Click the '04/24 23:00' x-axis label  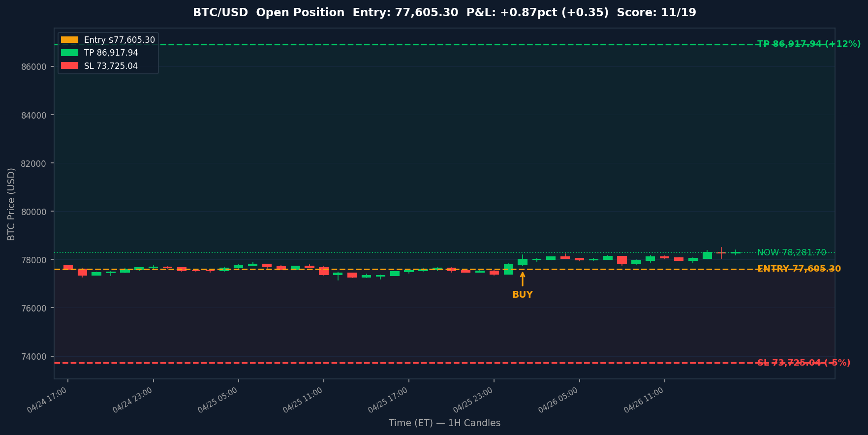pyautogui.click(x=132, y=400)
